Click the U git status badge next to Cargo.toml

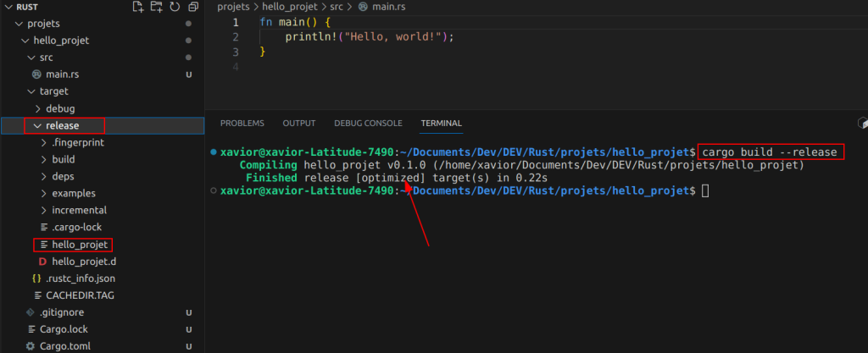tap(189, 346)
